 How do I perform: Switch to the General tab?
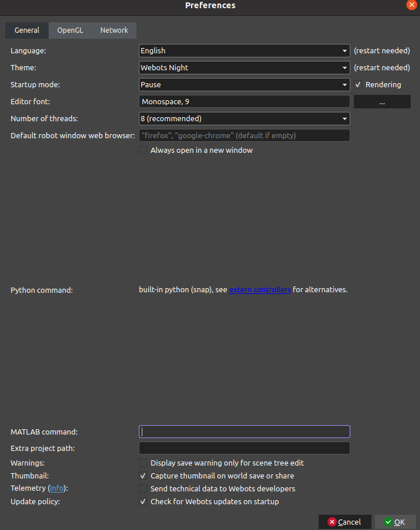[27, 30]
